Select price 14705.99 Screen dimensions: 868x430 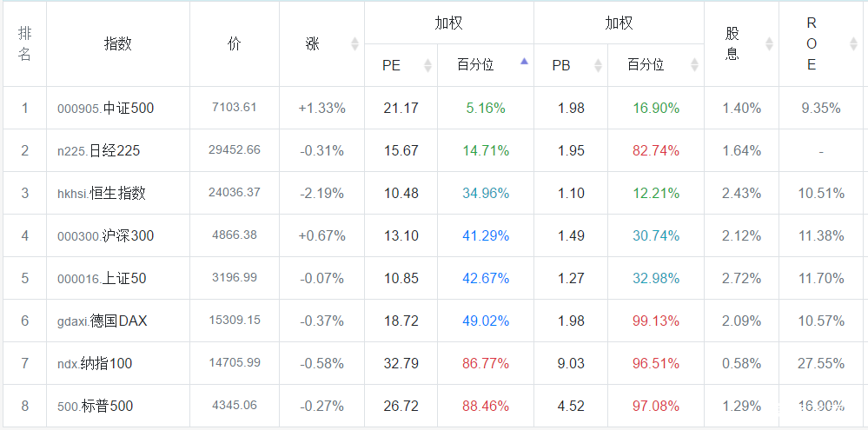point(235,362)
